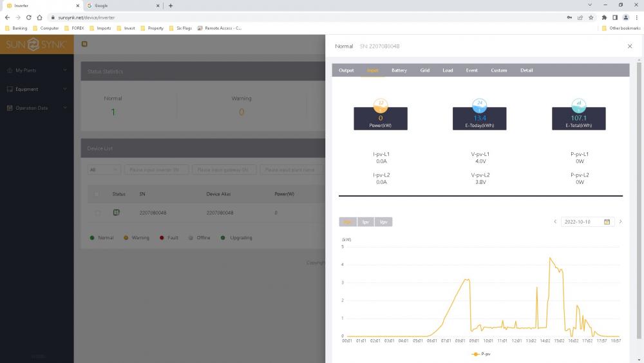The width and height of the screenshot is (644, 363).
Task: Click the blue E-Today(kWh) gauge icon
Action: [479, 105]
